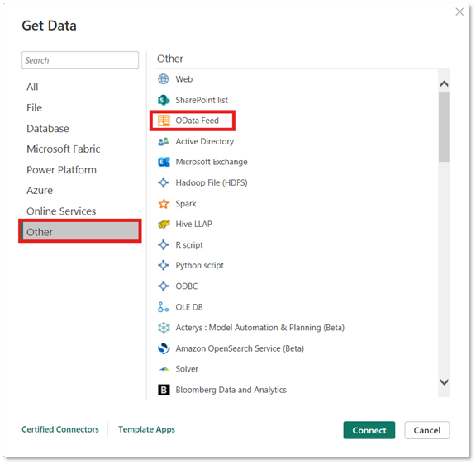Click the scrollbar down arrow
The image size is (476, 464).
(x=444, y=382)
